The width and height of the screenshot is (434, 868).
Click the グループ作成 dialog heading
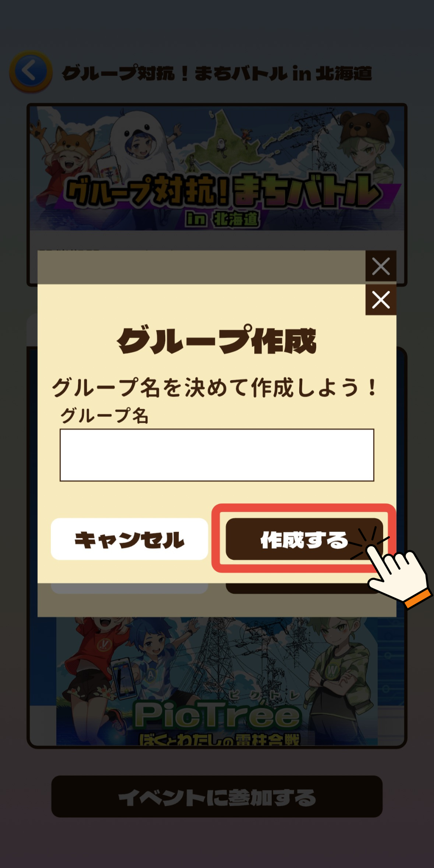[217, 340]
